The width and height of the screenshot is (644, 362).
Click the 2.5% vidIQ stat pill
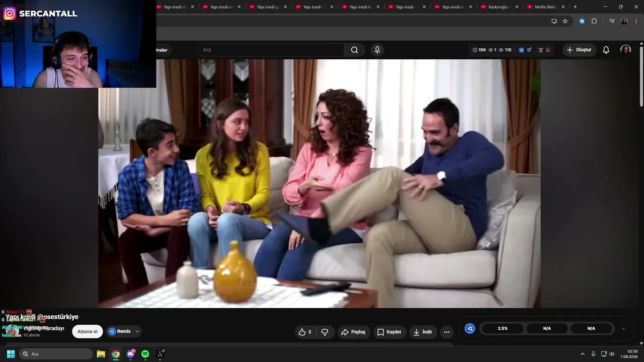[503, 328]
